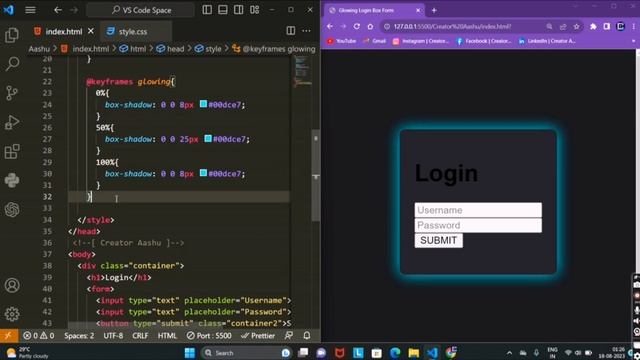Click the SUBMIT button on login form
This screenshot has height=360, width=640.
click(x=438, y=240)
